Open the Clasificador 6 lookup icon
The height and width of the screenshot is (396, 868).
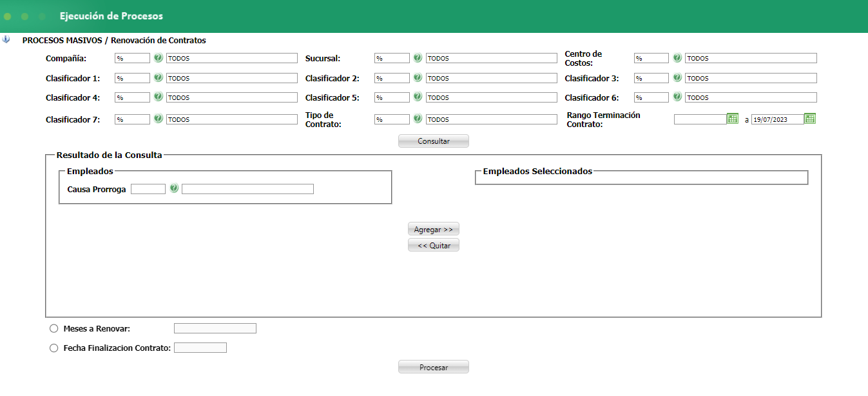(677, 97)
